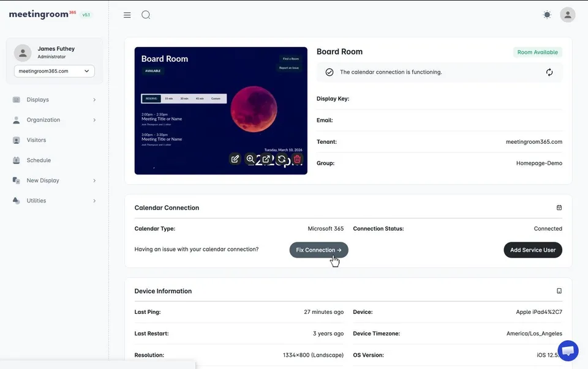Click the meetingroom365 logo
This screenshot has width=588, height=369.
pyautogui.click(x=42, y=14)
